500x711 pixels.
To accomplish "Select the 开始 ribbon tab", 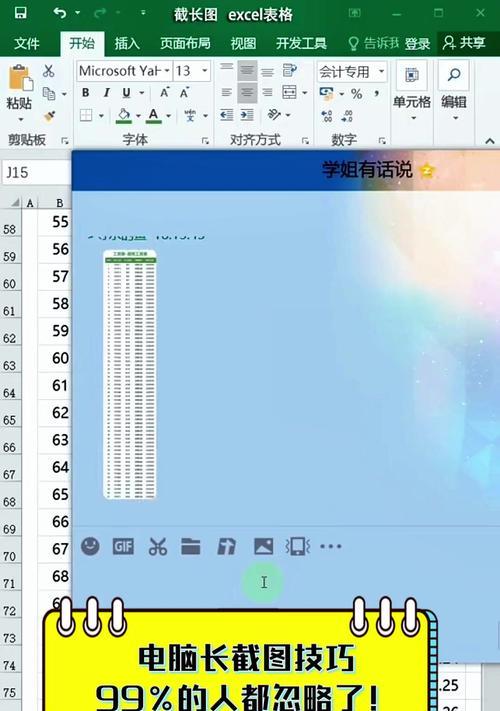I will (x=82, y=44).
